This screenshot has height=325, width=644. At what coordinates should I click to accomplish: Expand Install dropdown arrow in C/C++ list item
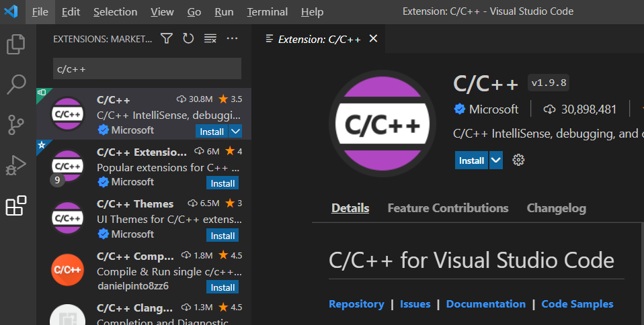tap(235, 131)
